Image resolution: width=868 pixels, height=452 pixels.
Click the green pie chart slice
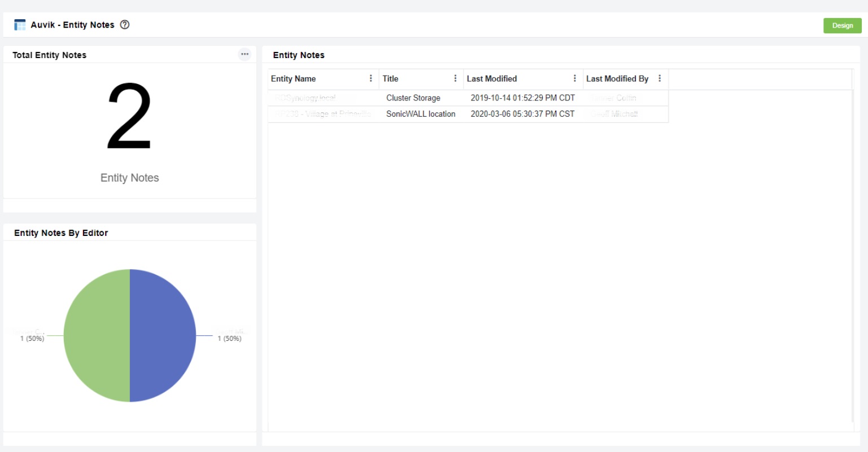point(96,336)
